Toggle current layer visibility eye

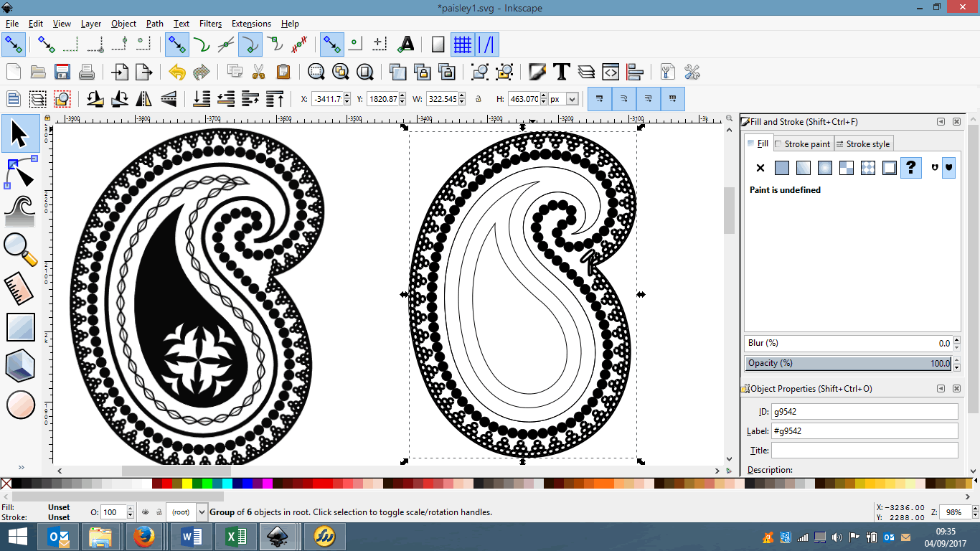[146, 512]
